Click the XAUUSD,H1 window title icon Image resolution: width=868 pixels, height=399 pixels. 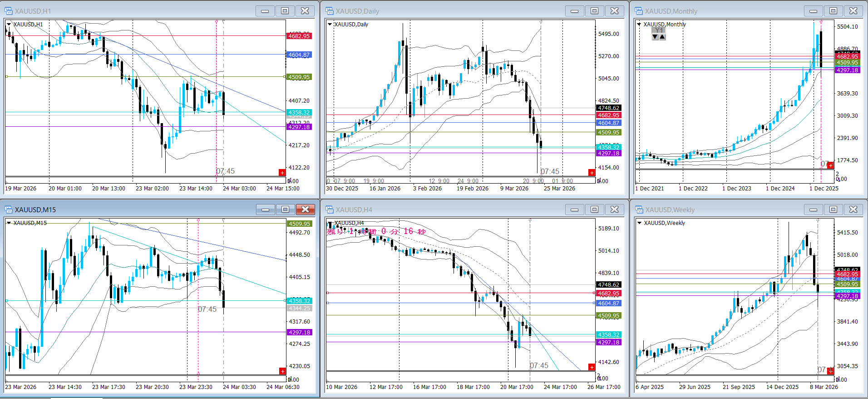[x=9, y=11]
